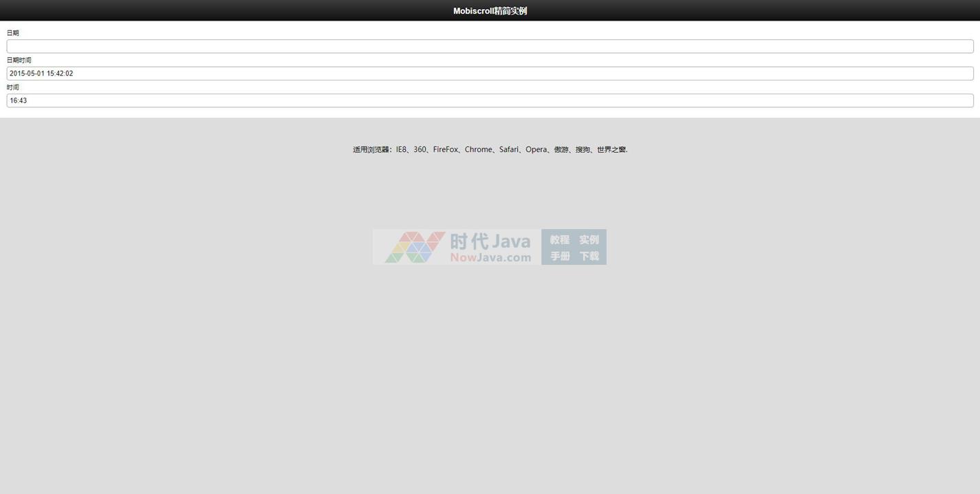Click the word Safari in browser list
Viewport: 980px width, 494px height.
tap(509, 149)
